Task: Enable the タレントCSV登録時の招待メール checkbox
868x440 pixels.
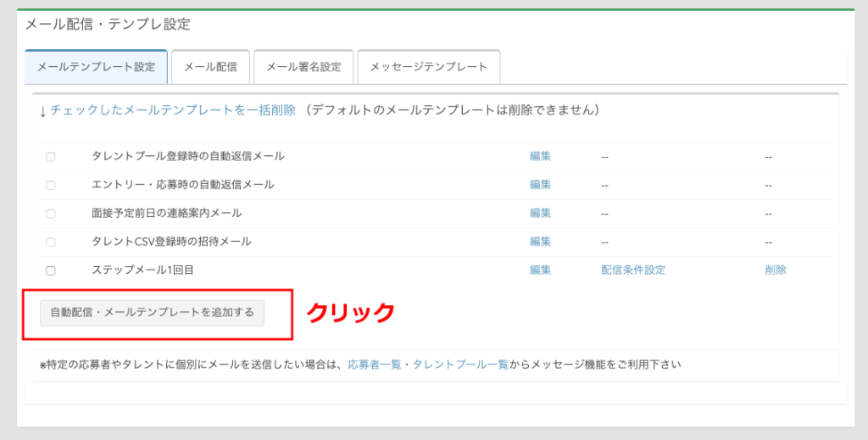Action: [51, 242]
